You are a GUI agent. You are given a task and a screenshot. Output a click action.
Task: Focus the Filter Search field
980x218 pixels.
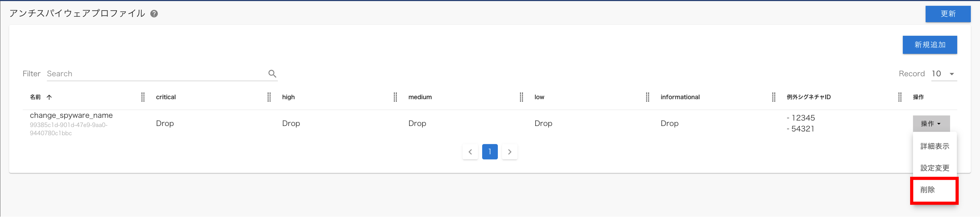click(x=156, y=73)
